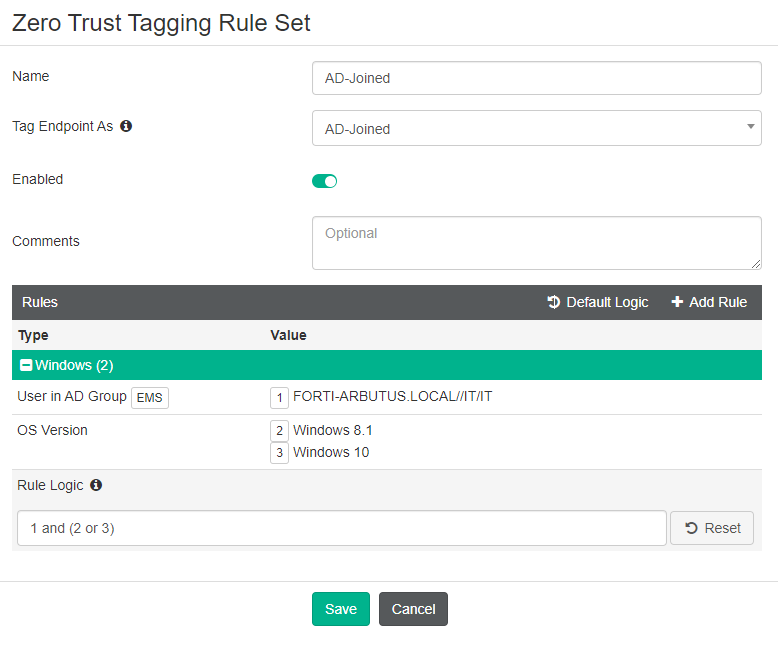Viewport: 778px width, 657px height.
Task: Click rule number 1 badge
Action: coord(279,398)
